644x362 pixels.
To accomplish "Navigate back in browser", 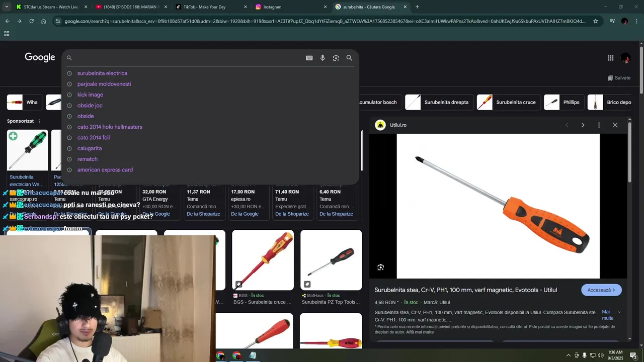I will [7, 21].
